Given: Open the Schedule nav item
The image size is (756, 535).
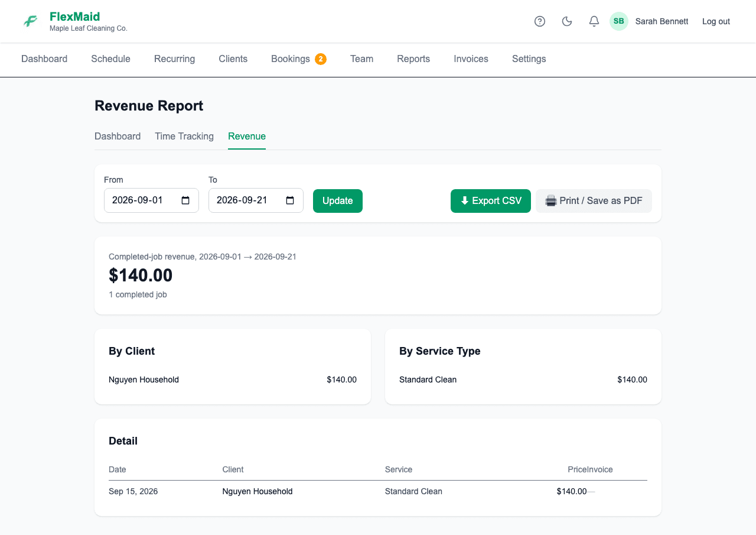Looking at the screenshot, I should (x=110, y=59).
